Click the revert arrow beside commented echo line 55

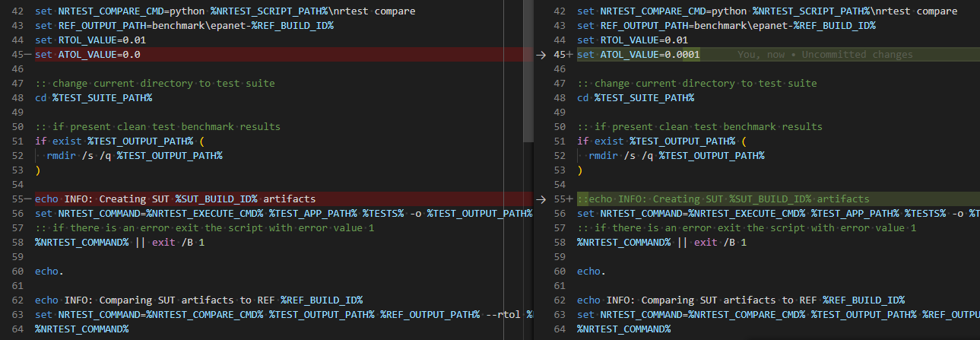541,199
